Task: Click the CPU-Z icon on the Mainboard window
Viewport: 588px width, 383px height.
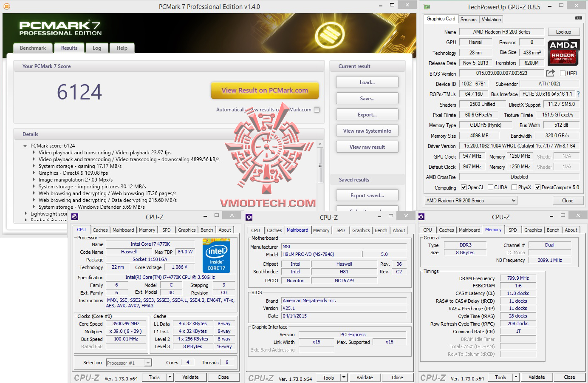Action: coord(249,216)
